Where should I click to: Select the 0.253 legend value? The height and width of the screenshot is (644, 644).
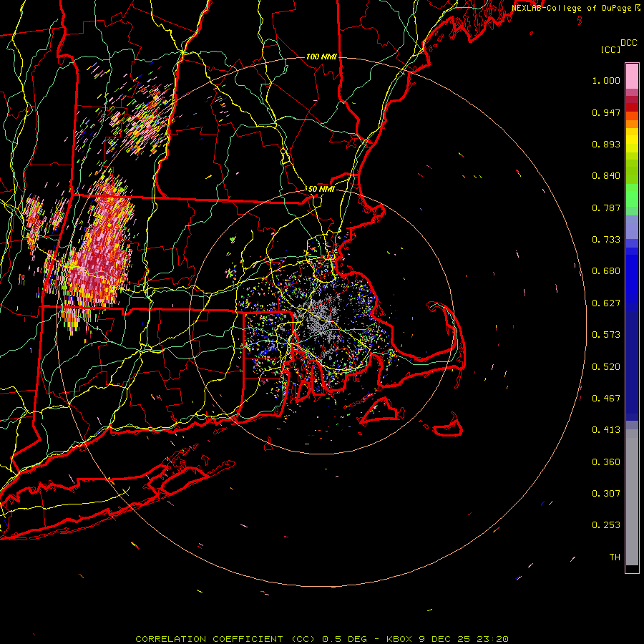coord(606,525)
